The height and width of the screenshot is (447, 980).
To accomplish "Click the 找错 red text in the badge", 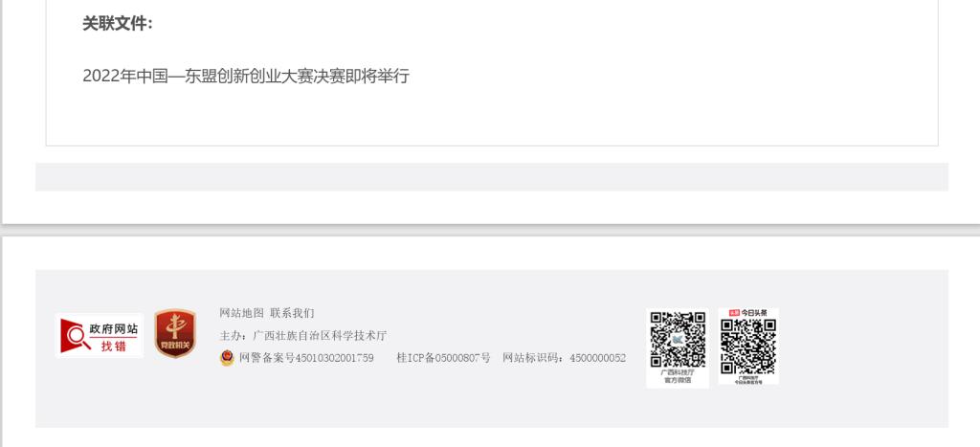I will coord(113,346).
